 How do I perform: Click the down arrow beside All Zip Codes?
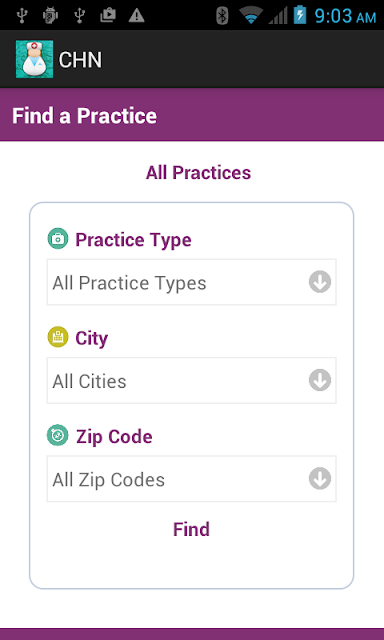tap(320, 479)
